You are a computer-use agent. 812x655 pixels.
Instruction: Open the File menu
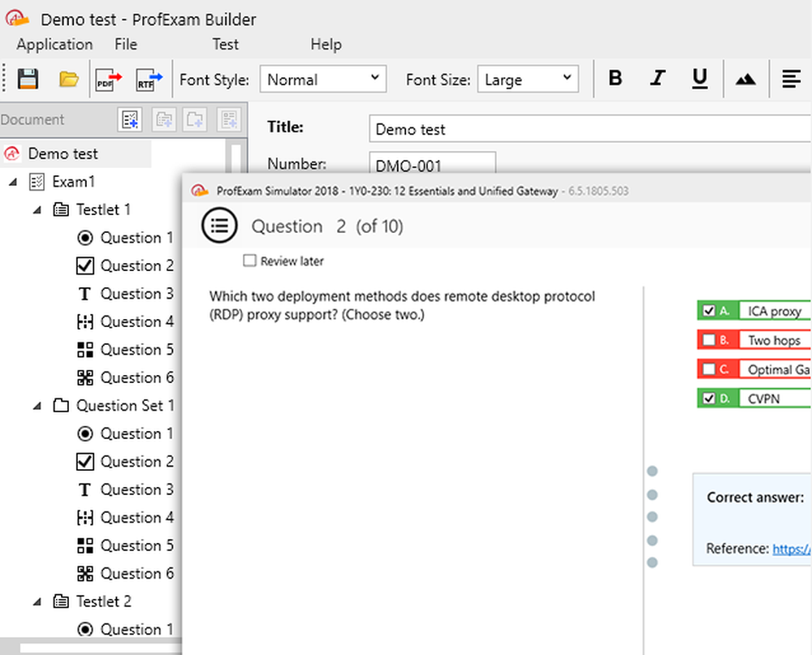click(126, 45)
